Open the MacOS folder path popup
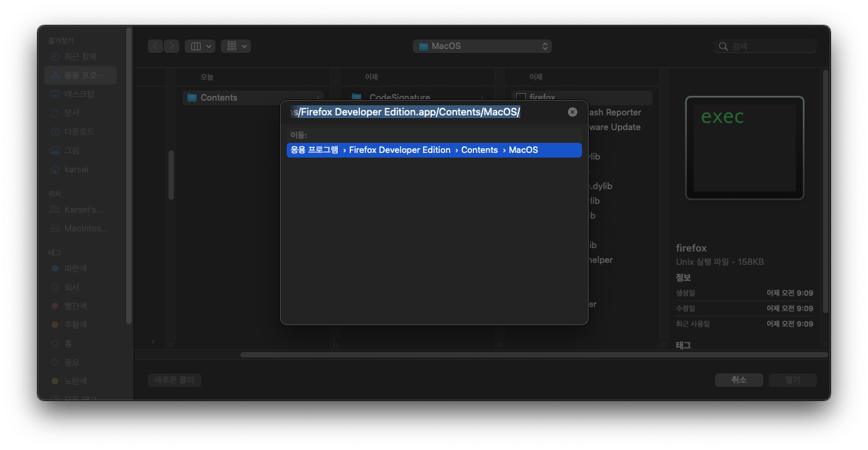 483,46
